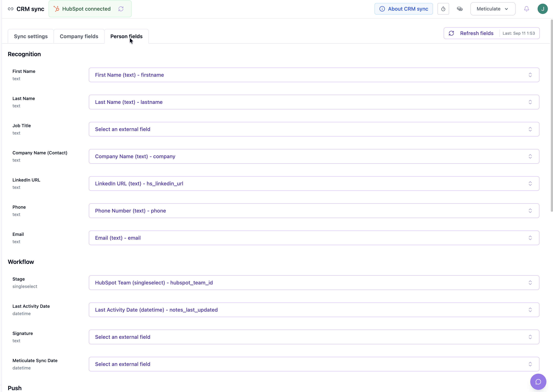Select an external field for Signature
Viewport: 553px width, 392px height.
tap(314, 337)
